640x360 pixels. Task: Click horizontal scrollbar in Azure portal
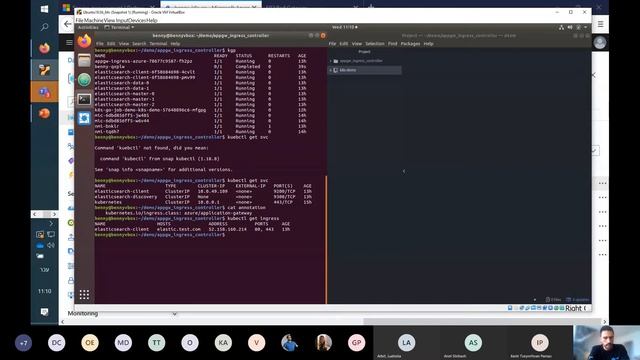click(482, 322)
